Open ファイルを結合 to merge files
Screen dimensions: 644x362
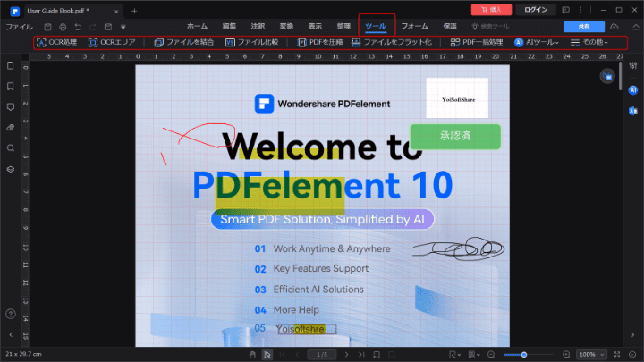(x=184, y=42)
